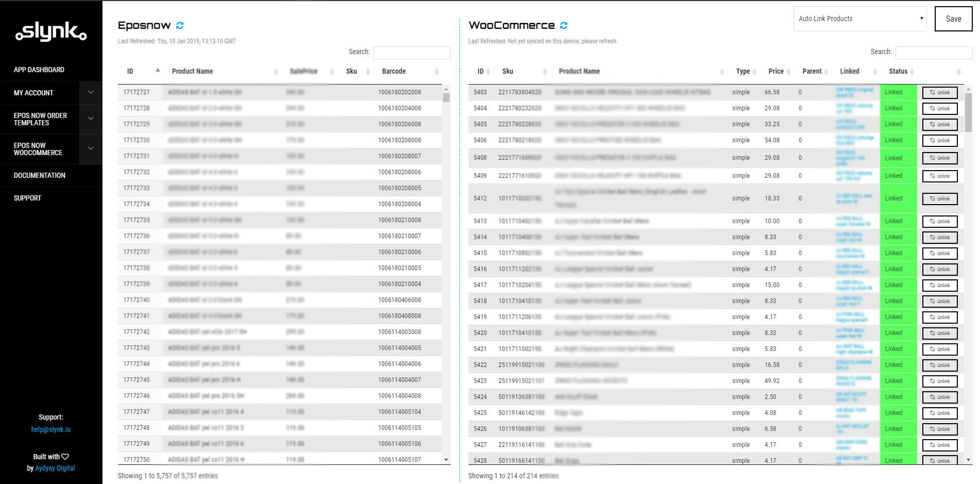Screen dimensions: 980x484
Task: Go to Documentation page
Action: [40, 175]
